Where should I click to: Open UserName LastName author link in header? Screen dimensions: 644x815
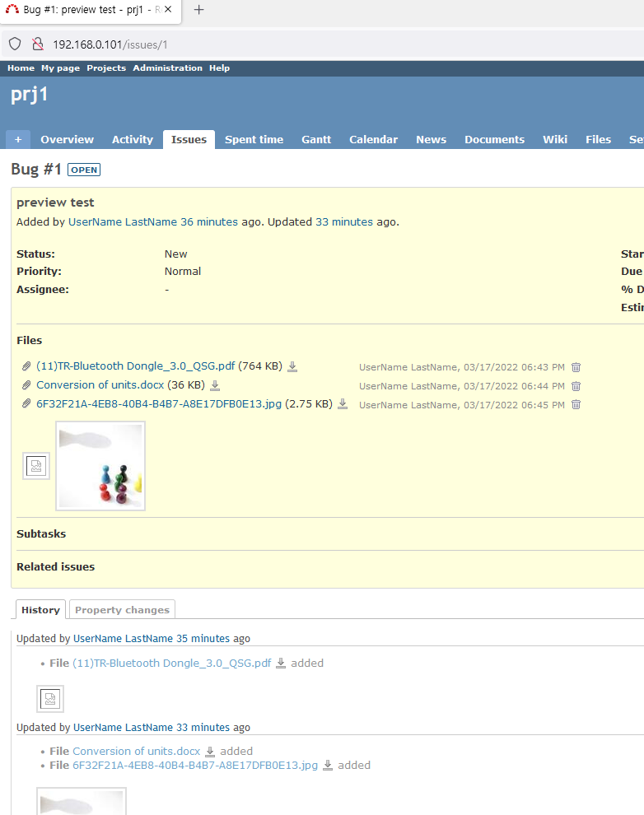pos(123,222)
